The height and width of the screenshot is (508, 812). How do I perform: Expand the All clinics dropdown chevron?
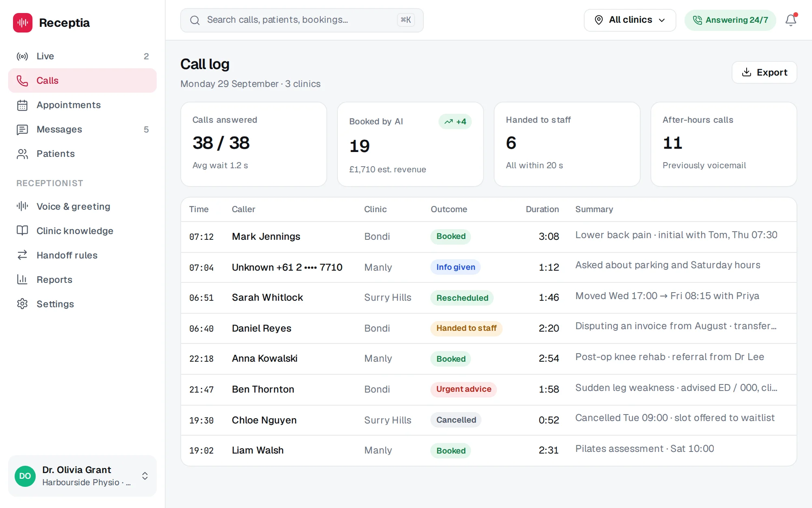click(x=662, y=20)
